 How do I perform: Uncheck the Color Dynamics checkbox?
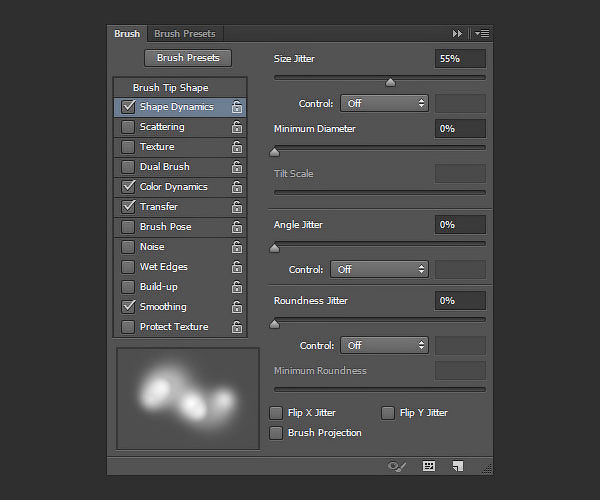pyautogui.click(x=128, y=187)
